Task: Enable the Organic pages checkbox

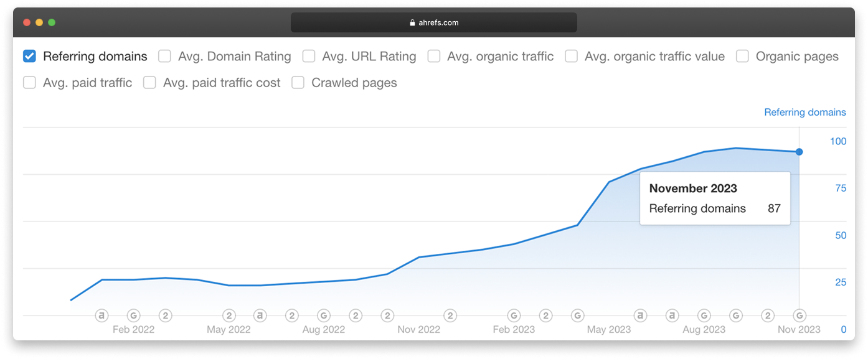Action: 742,57
